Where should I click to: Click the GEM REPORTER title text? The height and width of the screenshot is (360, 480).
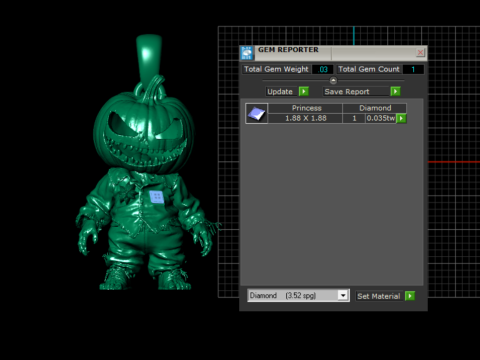[288, 50]
